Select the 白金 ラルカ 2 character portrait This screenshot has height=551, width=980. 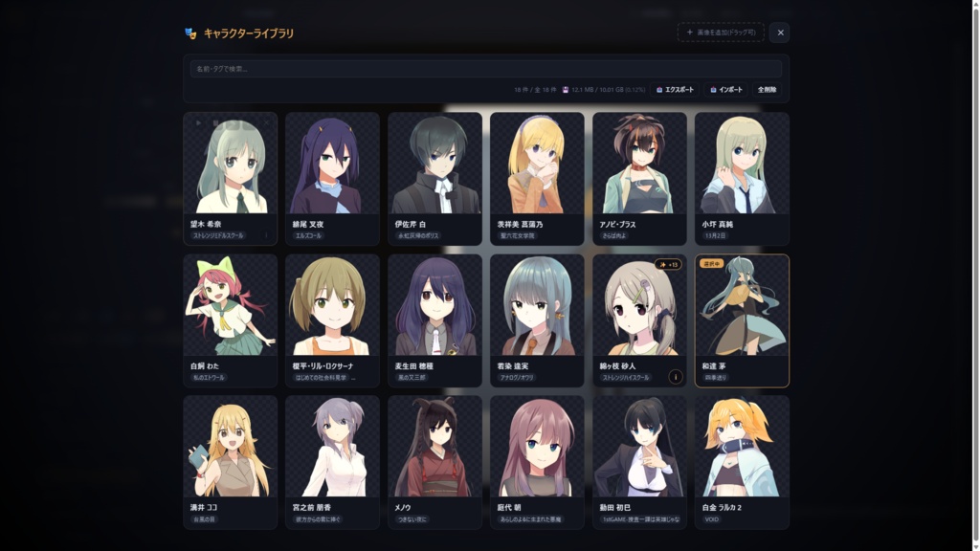pyautogui.click(x=742, y=447)
